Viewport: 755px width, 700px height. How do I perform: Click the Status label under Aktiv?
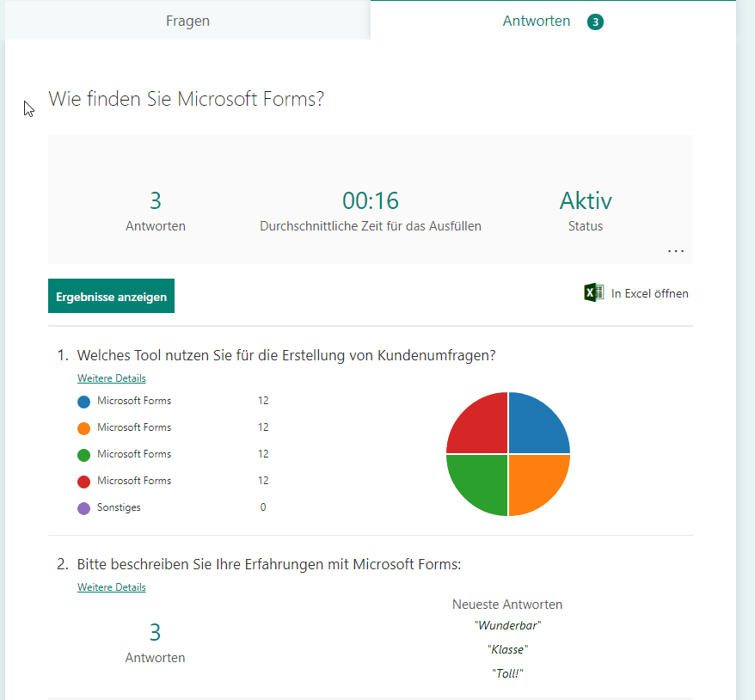point(586,226)
